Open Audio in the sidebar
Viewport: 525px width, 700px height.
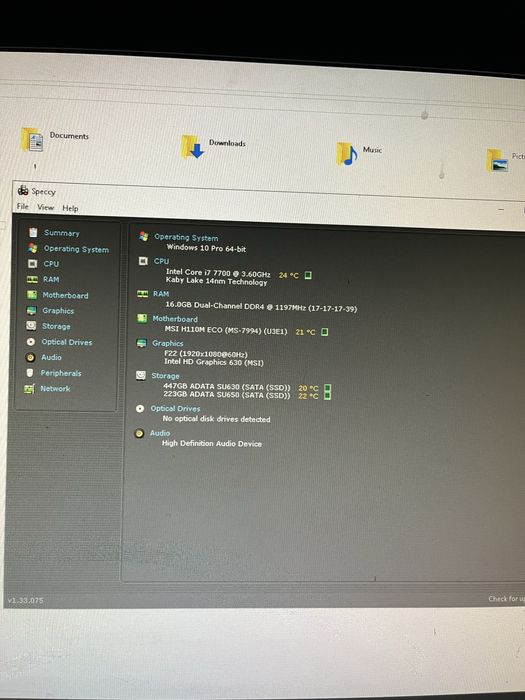click(x=51, y=357)
